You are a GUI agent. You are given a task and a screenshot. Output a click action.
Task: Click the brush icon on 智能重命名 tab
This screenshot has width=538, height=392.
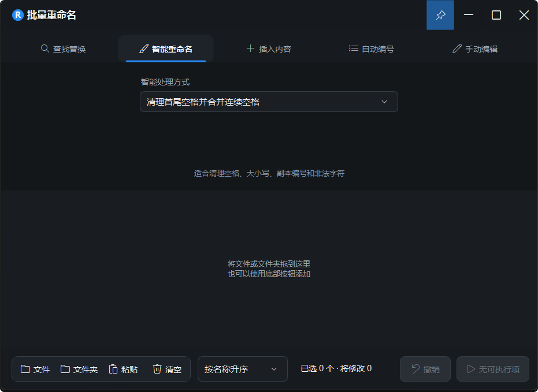tap(144, 48)
